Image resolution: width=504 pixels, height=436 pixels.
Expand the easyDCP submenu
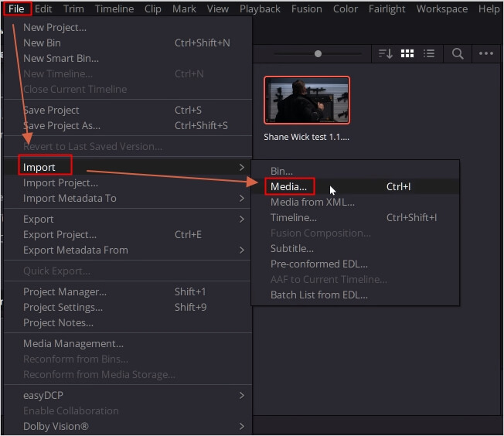coord(44,395)
